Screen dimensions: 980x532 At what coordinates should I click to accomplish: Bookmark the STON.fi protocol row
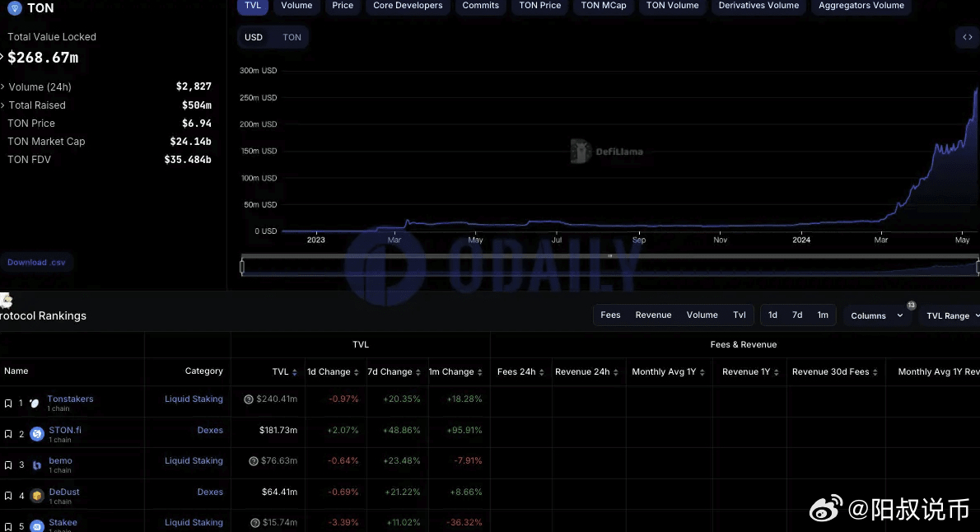(x=8, y=434)
